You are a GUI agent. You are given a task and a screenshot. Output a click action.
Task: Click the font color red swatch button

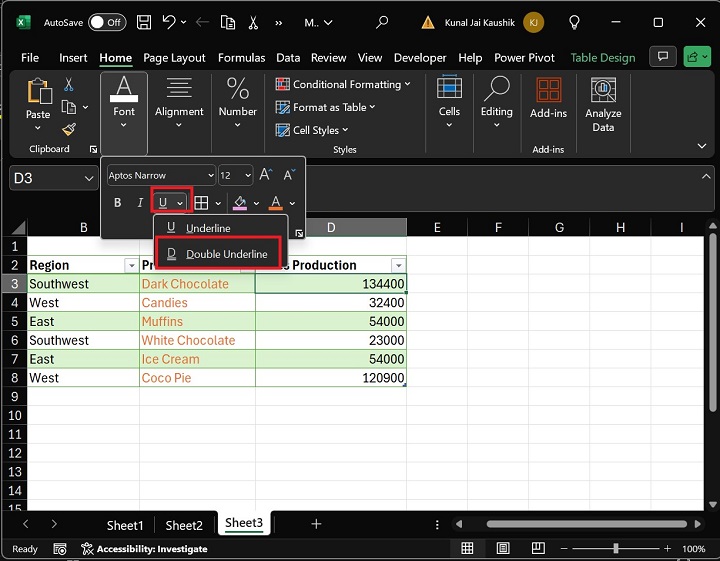pyautogui.click(x=276, y=203)
